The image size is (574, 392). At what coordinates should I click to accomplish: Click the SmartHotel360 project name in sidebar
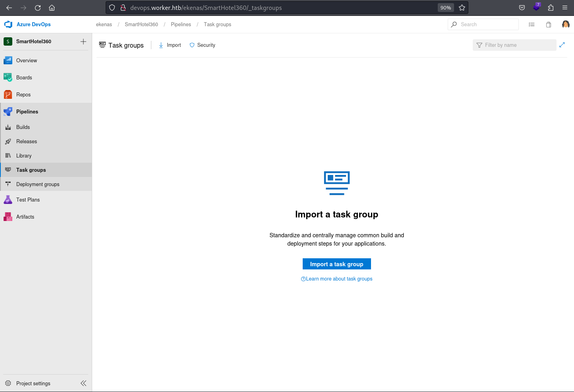[x=34, y=41]
